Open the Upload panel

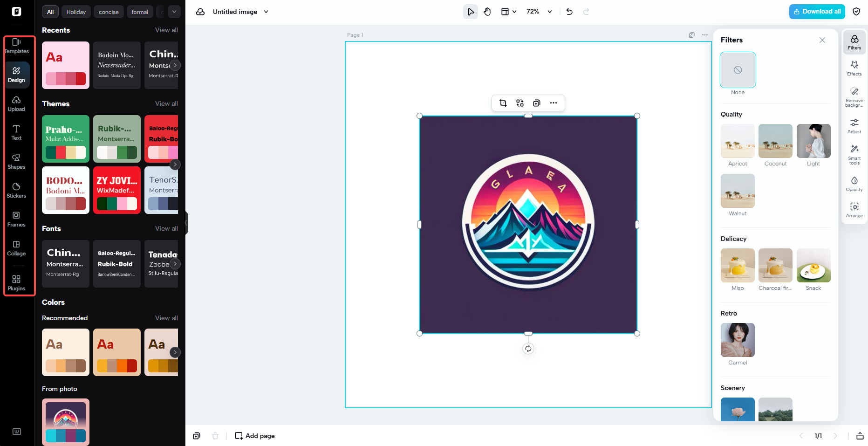[x=16, y=104]
